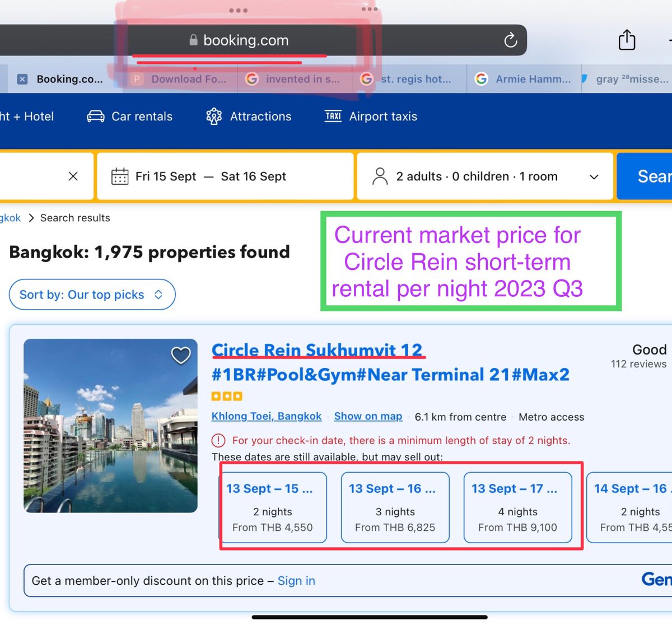Close the Booking.com tab
Image resolution: width=672 pixels, height=625 pixels.
click(22, 79)
